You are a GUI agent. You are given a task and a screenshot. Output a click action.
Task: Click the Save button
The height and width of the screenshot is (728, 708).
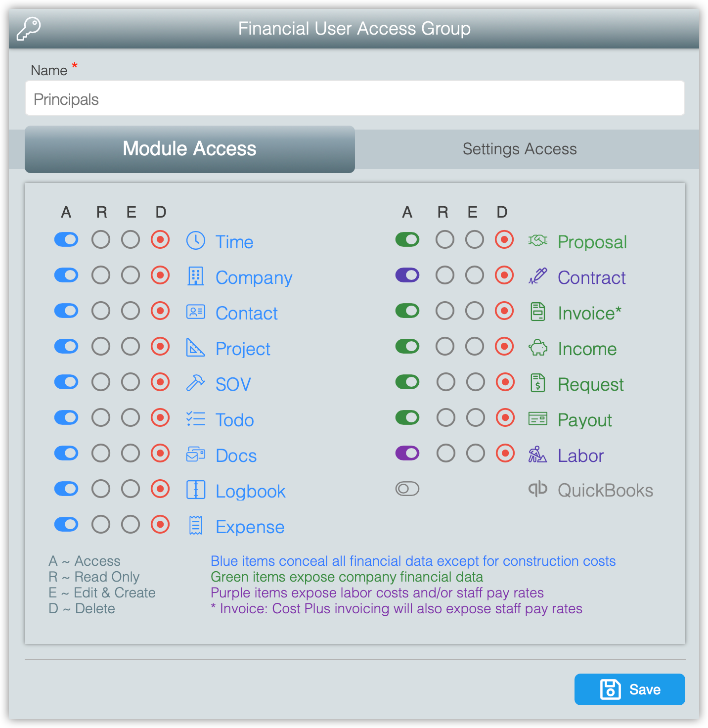(630, 689)
